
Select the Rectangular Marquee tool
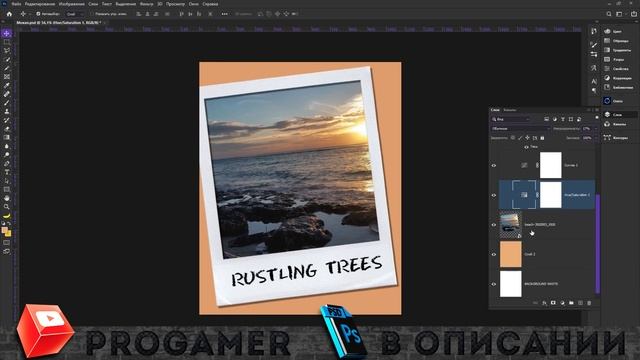[7, 42]
